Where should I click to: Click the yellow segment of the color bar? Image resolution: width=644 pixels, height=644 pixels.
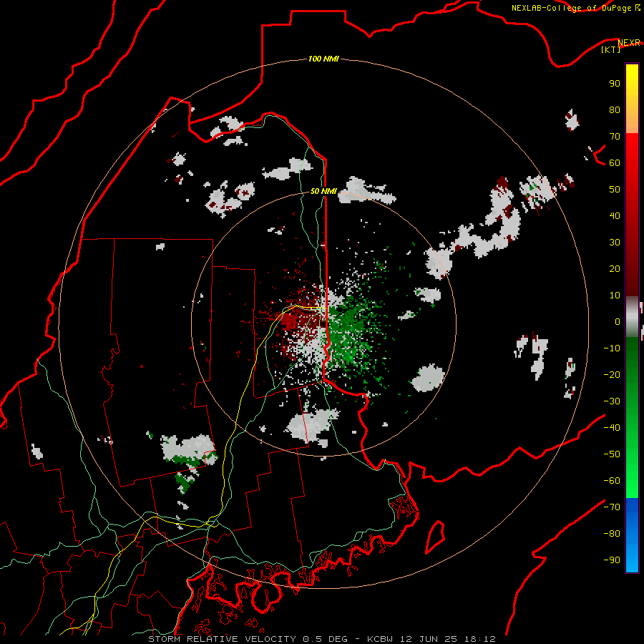click(x=632, y=99)
